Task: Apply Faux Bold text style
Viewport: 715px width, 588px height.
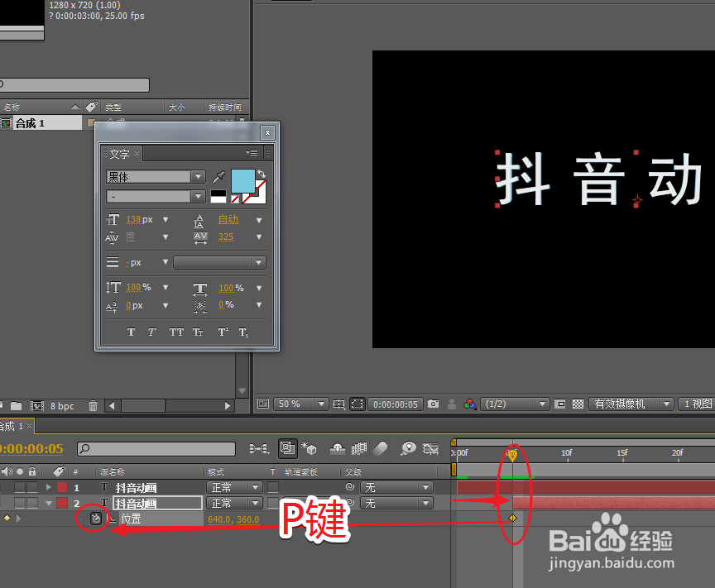Action: [131, 332]
